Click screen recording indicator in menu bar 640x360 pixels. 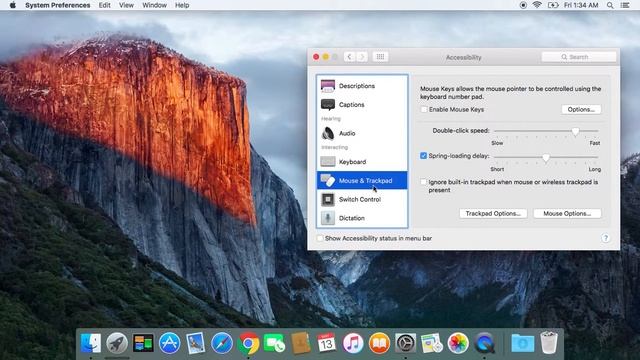click(x=523, y=5)
